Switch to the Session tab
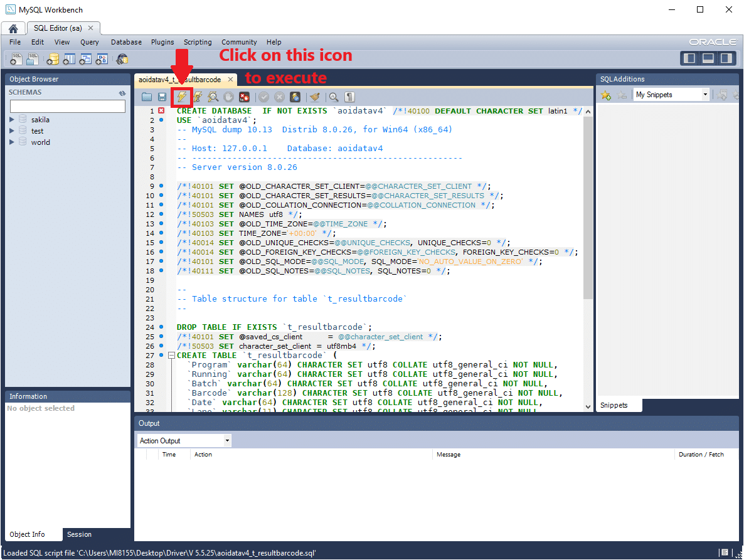 [x=79, y=534]
